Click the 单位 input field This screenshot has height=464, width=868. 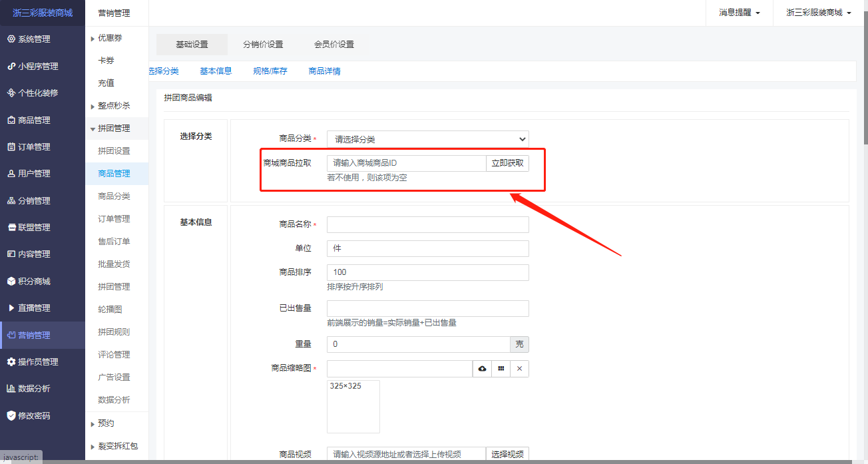[428, 248]
